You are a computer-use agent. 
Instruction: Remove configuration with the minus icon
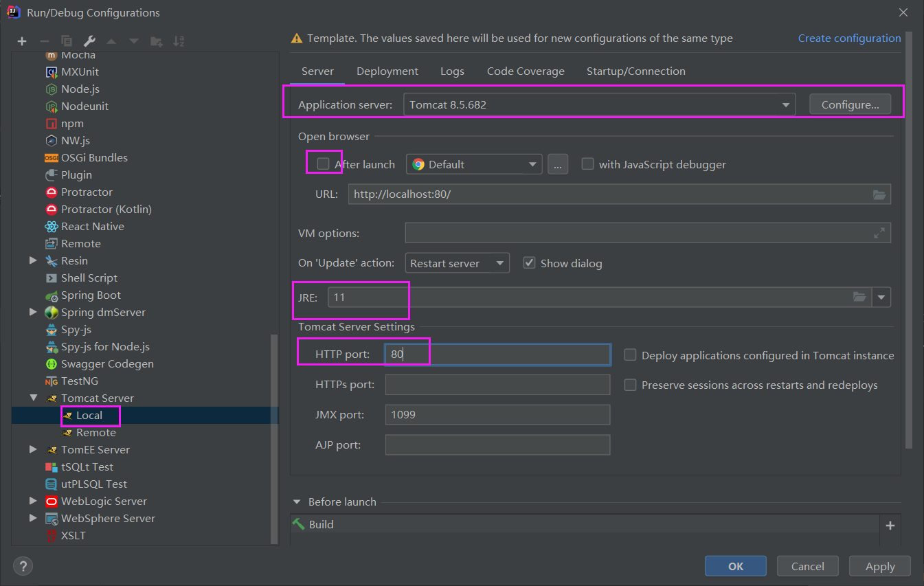44,41
